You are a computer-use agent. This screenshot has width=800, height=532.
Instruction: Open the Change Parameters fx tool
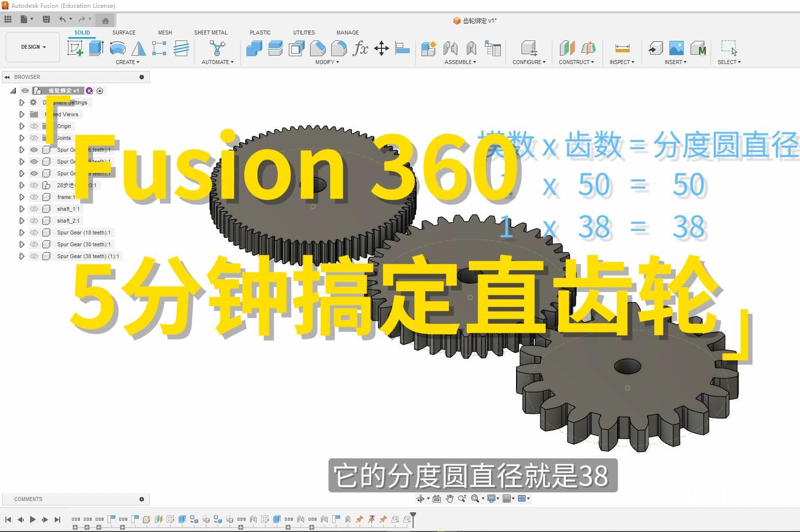coord(360,48)
